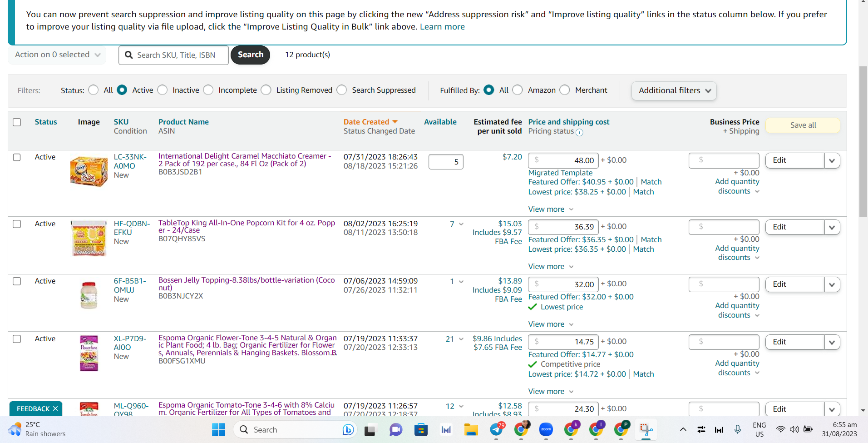Expand View more for Bossen Jelly pricing

tap(551, 324)
